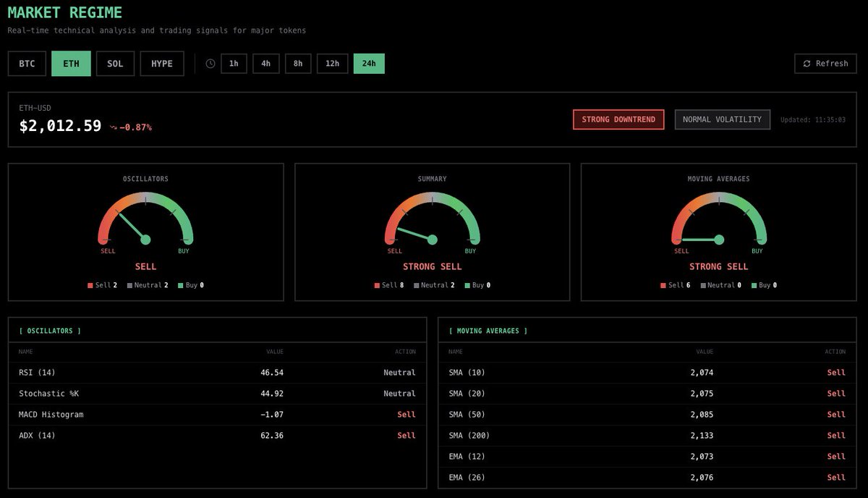868x498 pixels.
Task: Click the Updated: 11:35:03 timestamp
Action: (813, 120)
